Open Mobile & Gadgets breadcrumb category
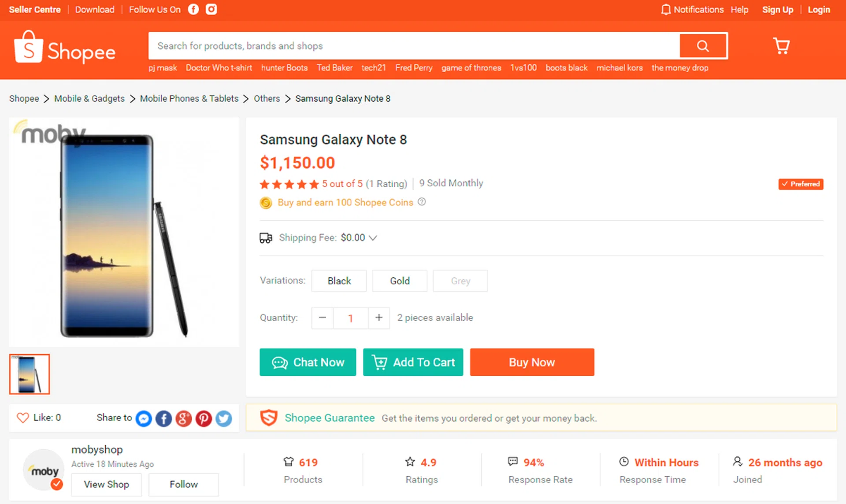 point(89,99)
